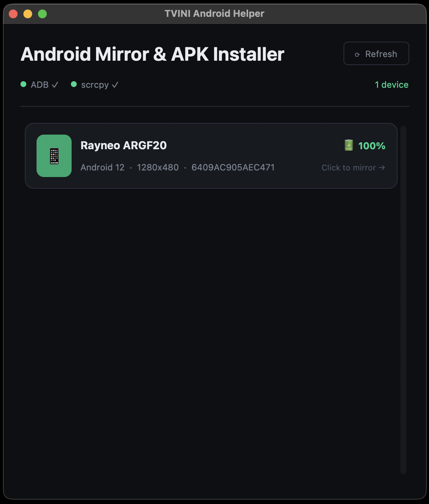
Task: Close the TVINI Android Helper window
Action: (x=13, y=14)
